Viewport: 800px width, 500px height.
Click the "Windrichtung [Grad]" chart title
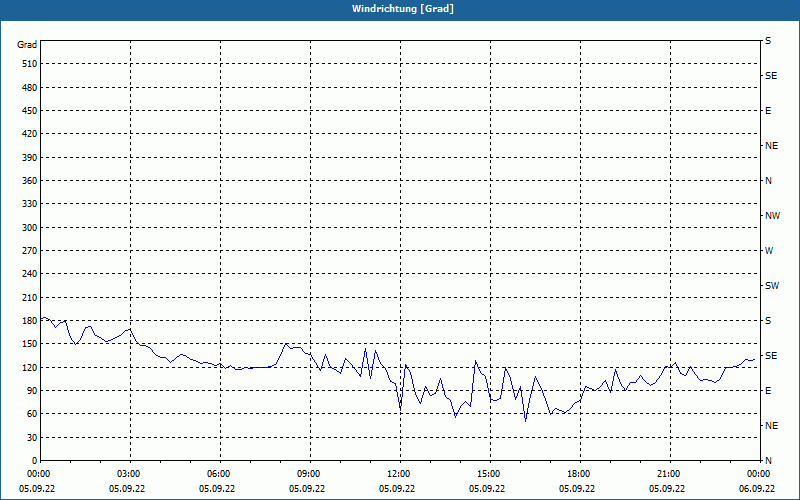[403, 9]
